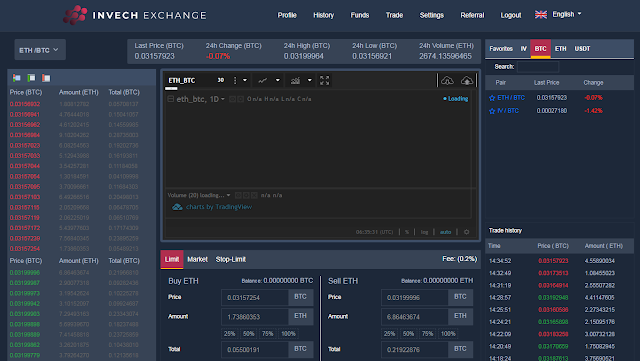Select BTC market tab
This screenshot has height=361, width=640.
coord(540,49)
